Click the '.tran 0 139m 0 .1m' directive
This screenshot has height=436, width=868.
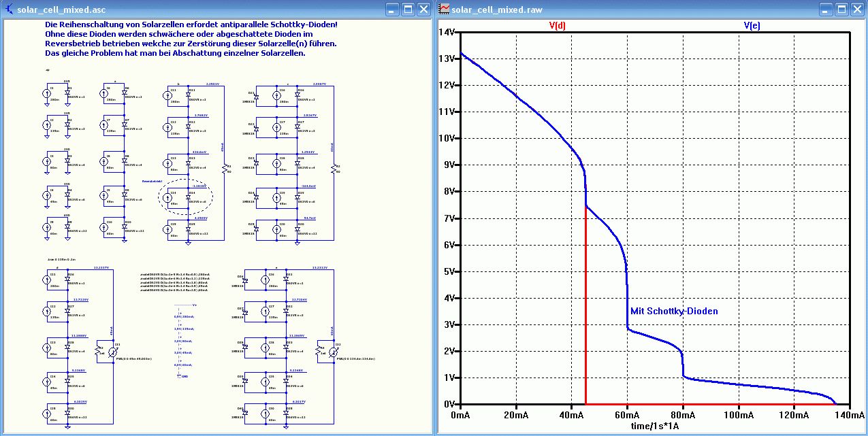pyautogui.click(x=61, y=259)
